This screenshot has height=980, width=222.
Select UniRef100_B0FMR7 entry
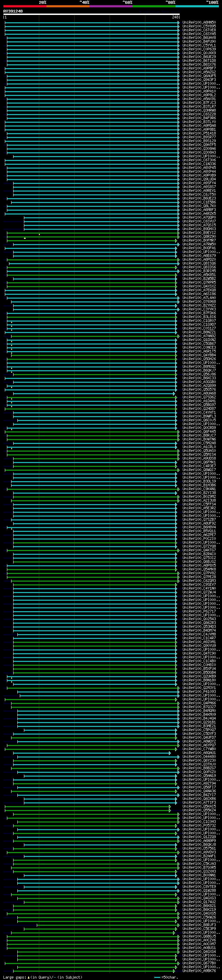point(199,241)
